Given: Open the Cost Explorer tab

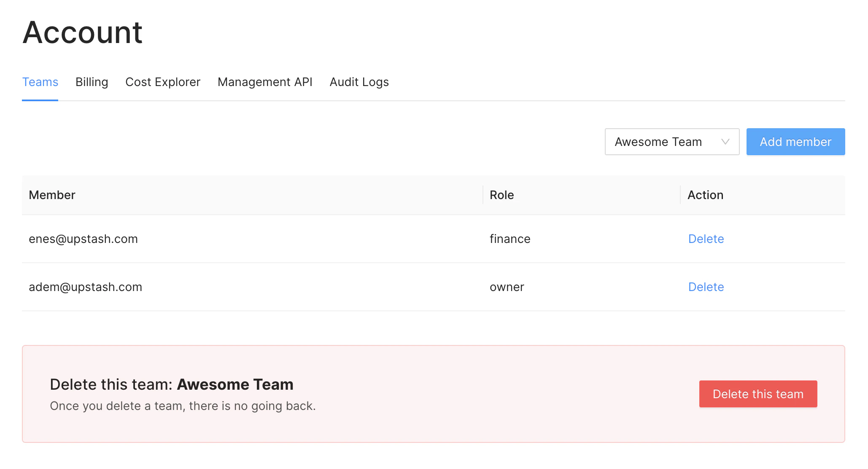Looking at the screenshot, I should 163,82.
